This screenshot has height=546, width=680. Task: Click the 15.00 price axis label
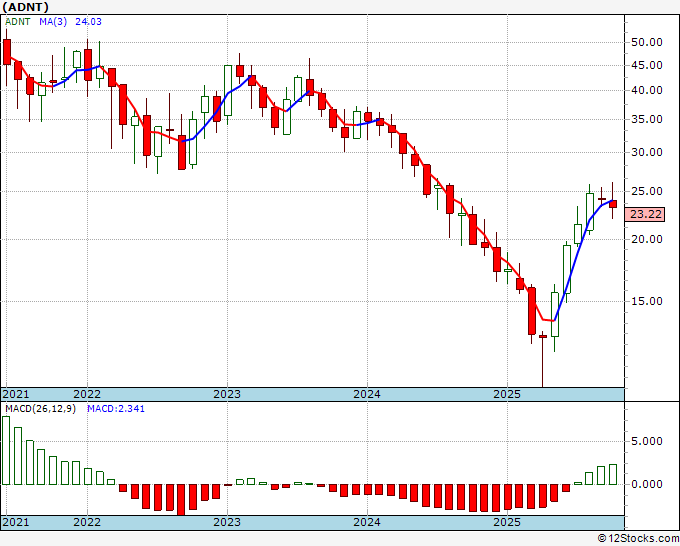tap(647, 301)
